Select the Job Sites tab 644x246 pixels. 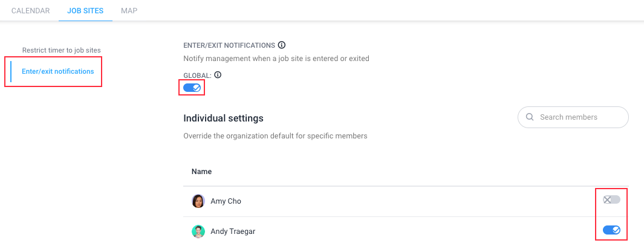tap(85, 11)
